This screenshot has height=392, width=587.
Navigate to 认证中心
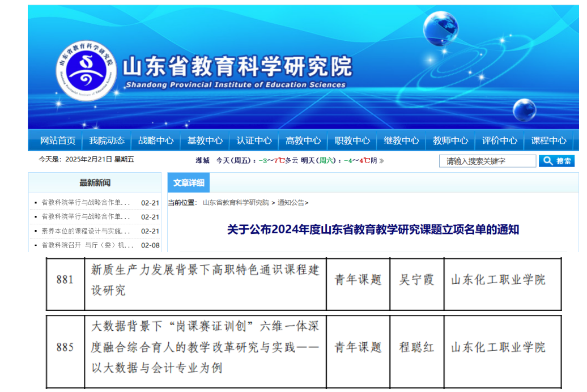pos(254,140)
